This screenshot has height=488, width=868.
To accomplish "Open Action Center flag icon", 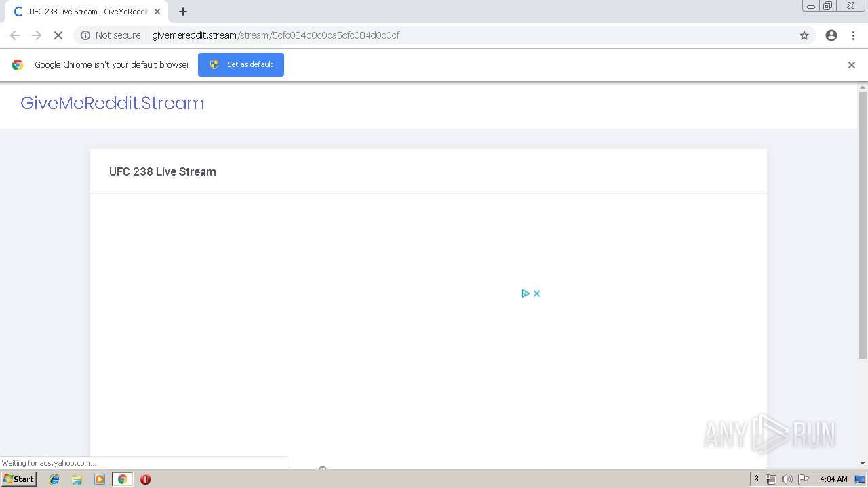I will click(x=804, y=479).
